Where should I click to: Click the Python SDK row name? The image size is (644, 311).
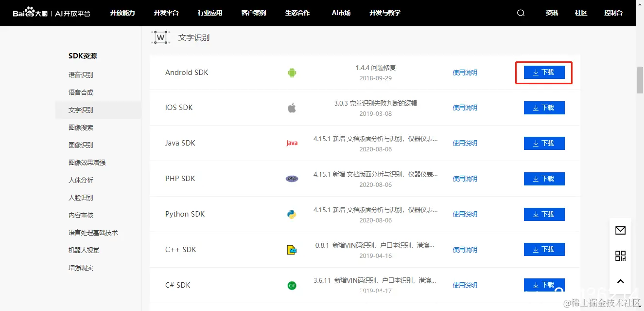point(185,214)
